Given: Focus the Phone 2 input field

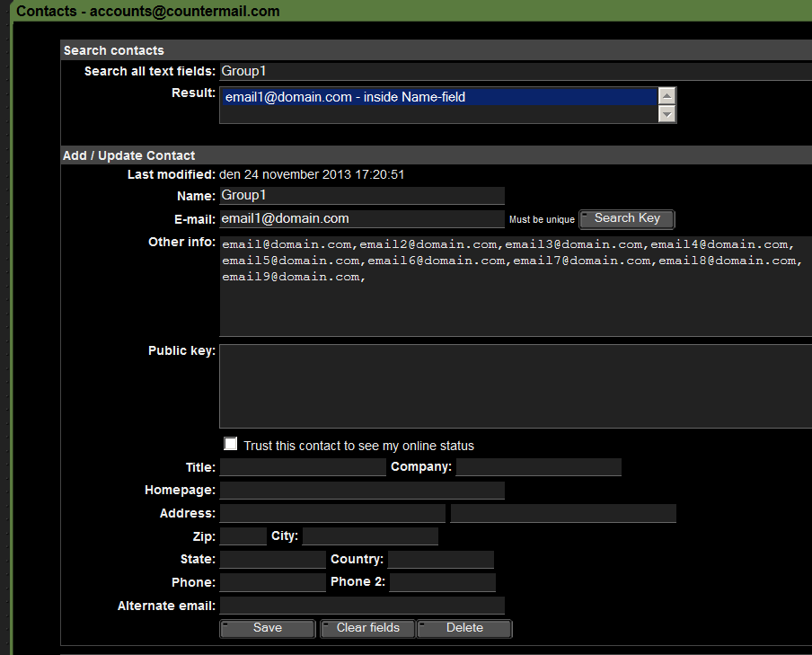Looking at the screenshot, I should tap(443, 582).
